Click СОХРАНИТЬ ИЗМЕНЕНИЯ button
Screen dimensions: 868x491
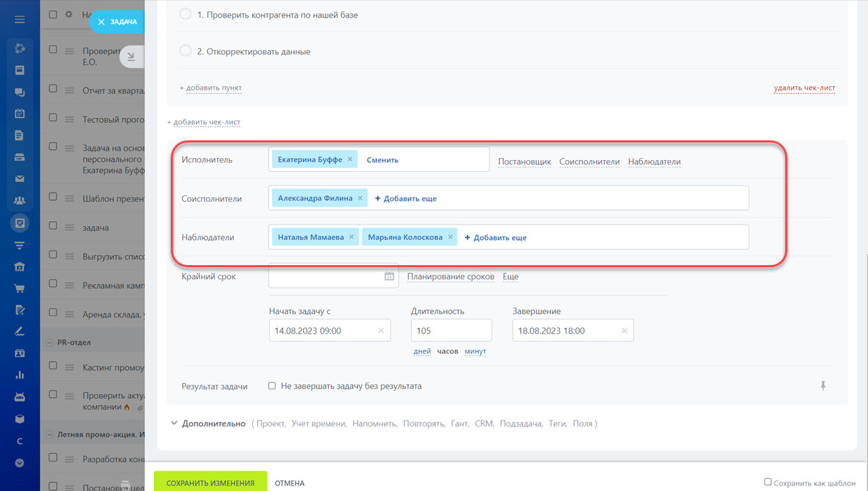coord(210,483)
